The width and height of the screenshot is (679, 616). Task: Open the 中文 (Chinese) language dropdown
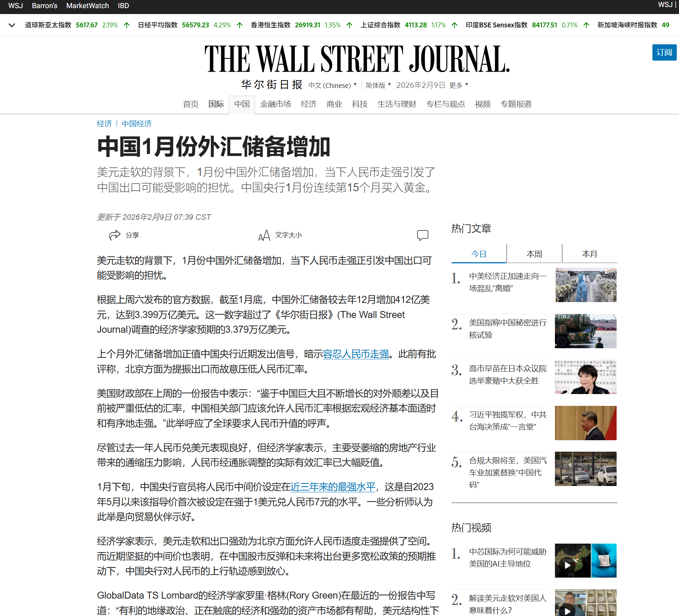coord(332,85)
